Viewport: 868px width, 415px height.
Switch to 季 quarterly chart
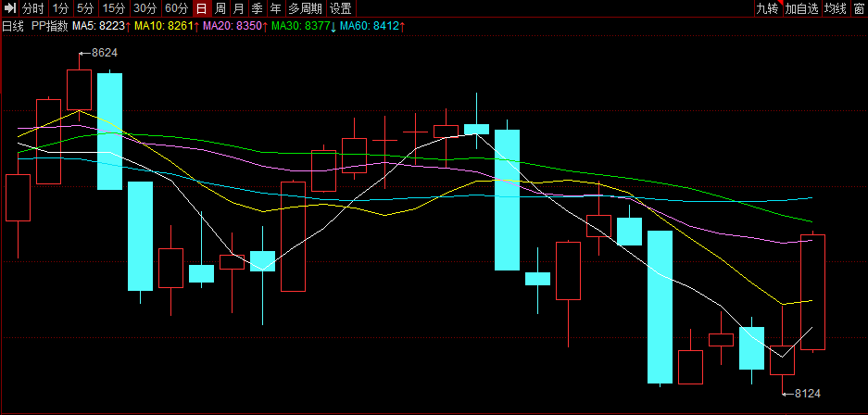point(257,7)
